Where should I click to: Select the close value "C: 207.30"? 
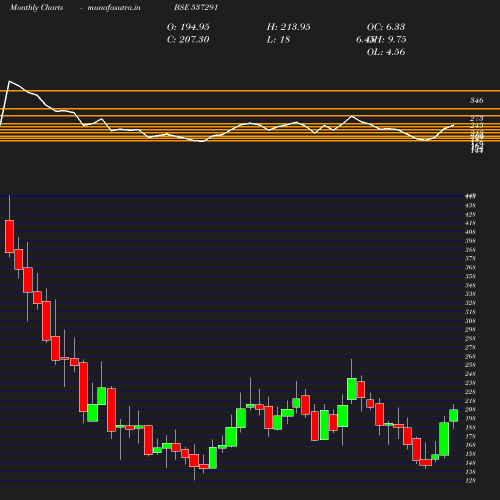[188, 40]
